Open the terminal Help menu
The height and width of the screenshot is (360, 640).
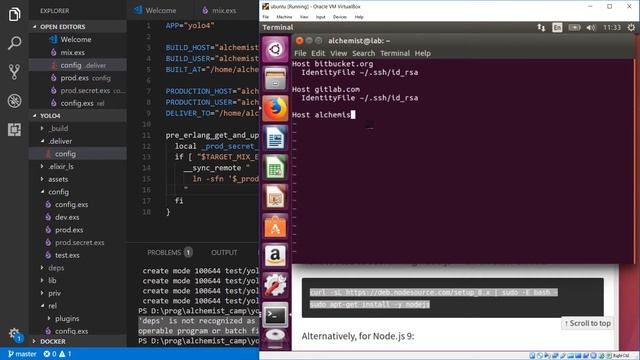(422, 53)
